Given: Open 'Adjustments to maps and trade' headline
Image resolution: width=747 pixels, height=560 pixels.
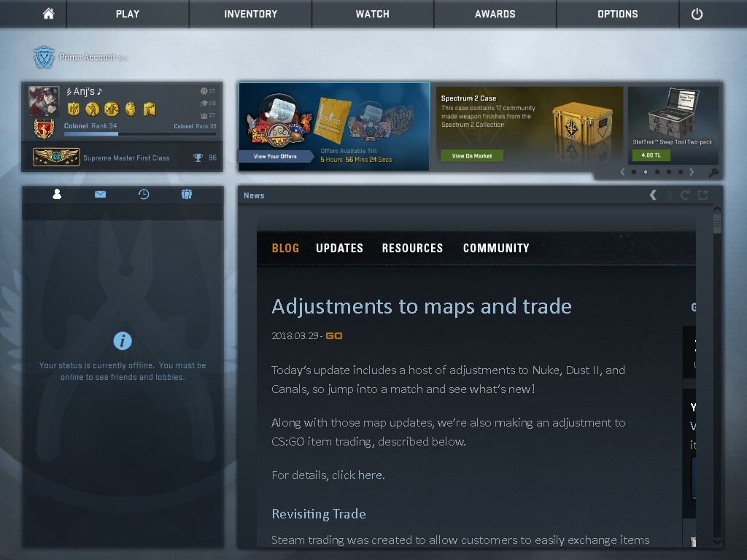Looking at the screenshot, I should click(x=421, y=306).
